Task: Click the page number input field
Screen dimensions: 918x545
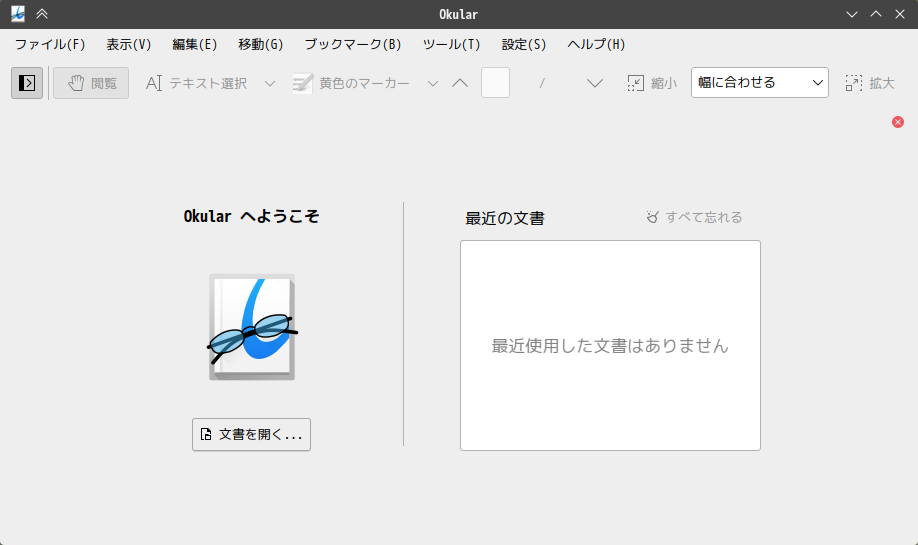Action: [495, 83]
